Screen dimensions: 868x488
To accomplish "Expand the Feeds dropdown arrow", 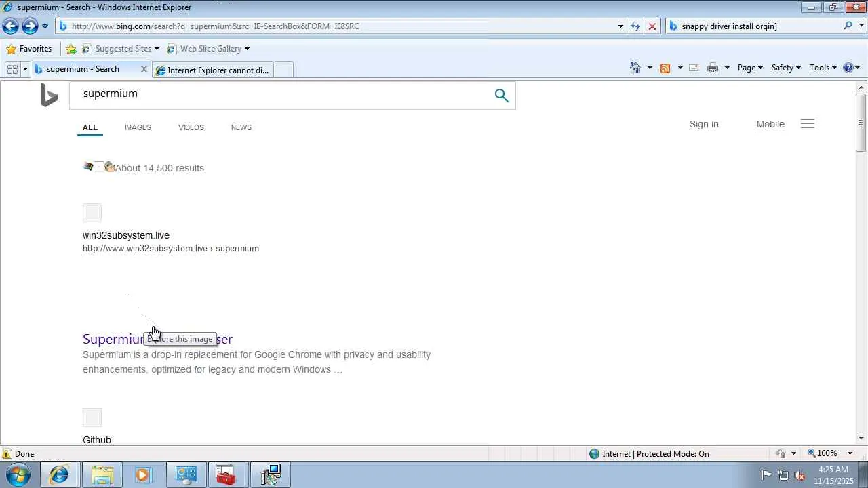I will click(x=680, y=68).
